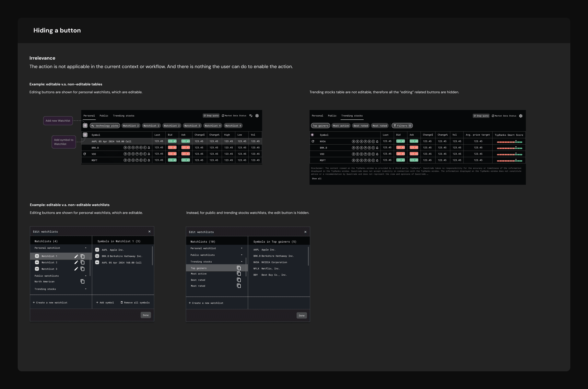
Task: Select the My technology picks watchlist chip
Action: [105, 126]
